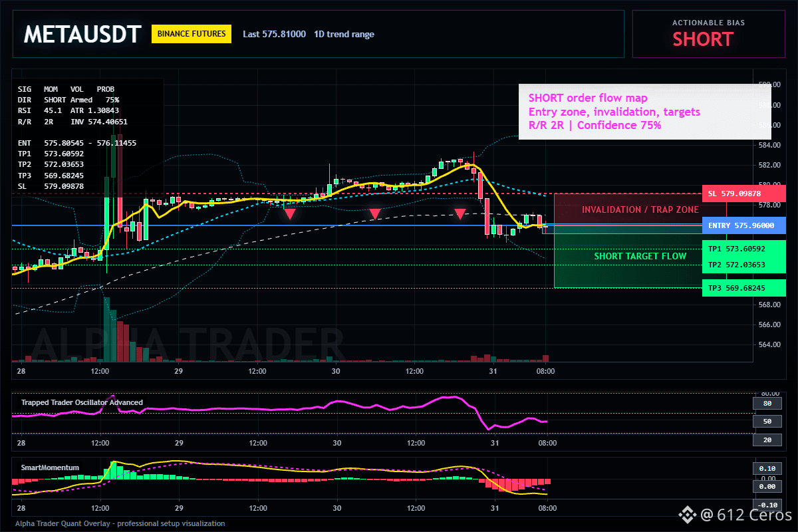The height and width of the screenshot is (532, 798).
Task: Click 'TP2 572.03653' in the info panel
Action: click(51, 164)
